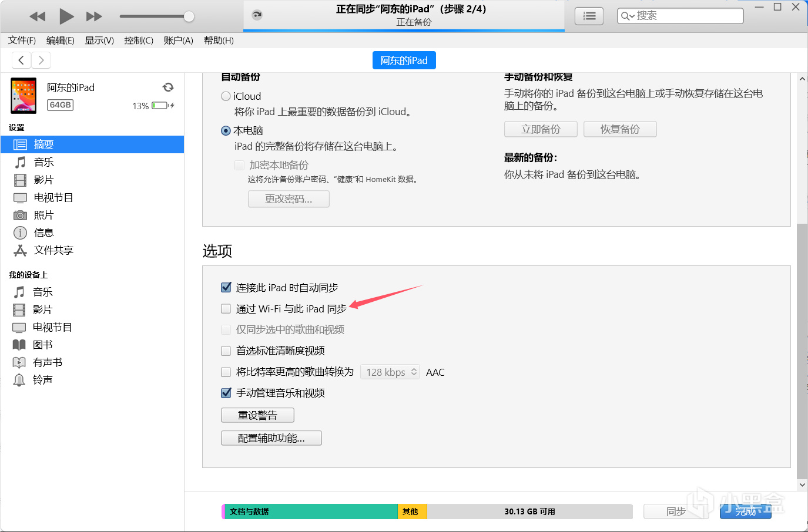Screen dimensions: 808x532
Task: Click the 摘要 summary icon
Action: [21, 144]
